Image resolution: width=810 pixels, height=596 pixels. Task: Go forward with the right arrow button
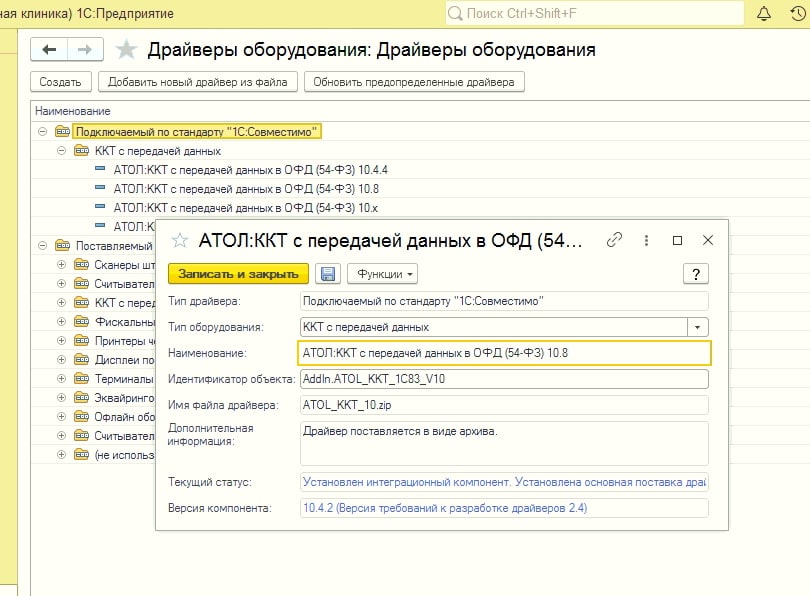(85, 50)
